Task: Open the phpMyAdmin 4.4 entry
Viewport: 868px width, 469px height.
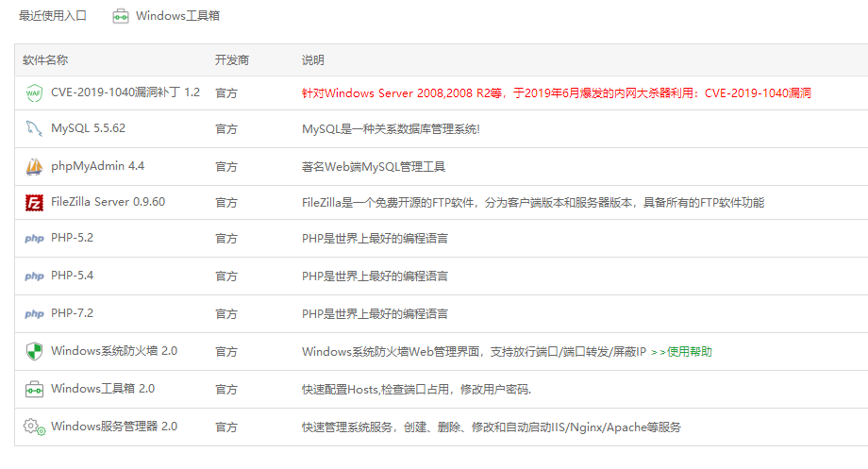Action: tap(97, 166)
